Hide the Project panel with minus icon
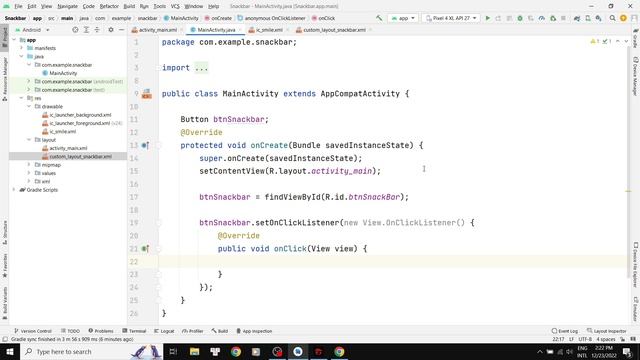 click(x=121, y=30)
